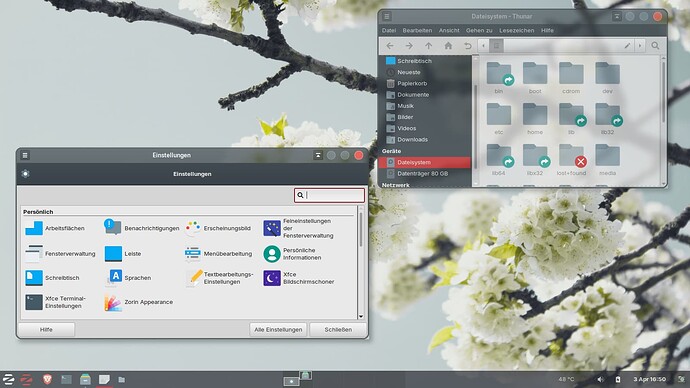Screen dimensions: 690x388
Task: Open Erscheinungsbild settings
Action: (218, 228)
